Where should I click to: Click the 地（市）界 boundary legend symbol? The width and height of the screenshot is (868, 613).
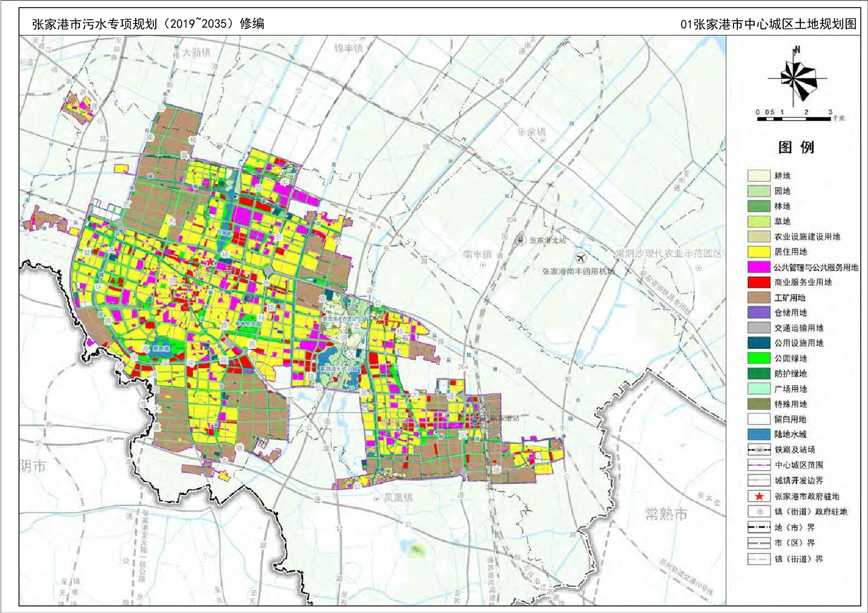[759, 528]
